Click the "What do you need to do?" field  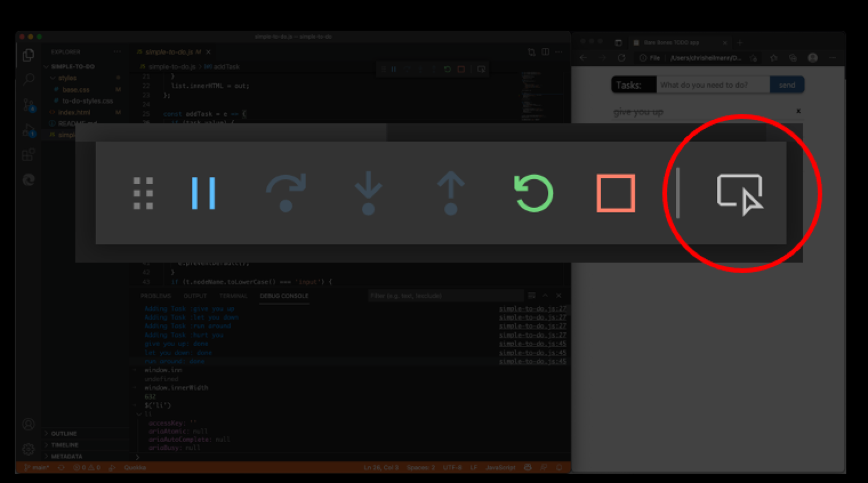(712, 85)
